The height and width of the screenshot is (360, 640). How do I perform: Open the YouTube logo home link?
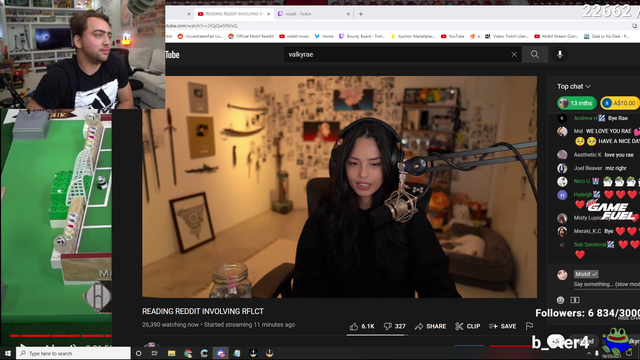click(x=172, y=55)
